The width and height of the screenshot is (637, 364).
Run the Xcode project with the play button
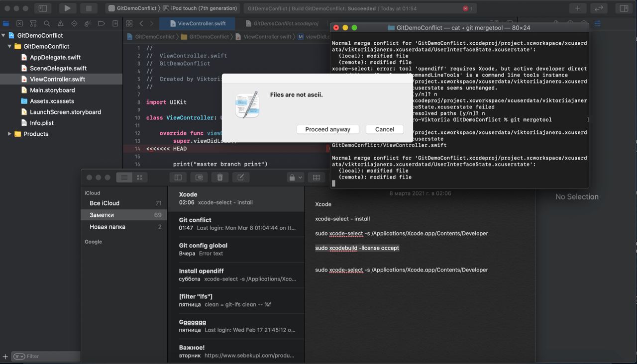[x=67, y=8]
